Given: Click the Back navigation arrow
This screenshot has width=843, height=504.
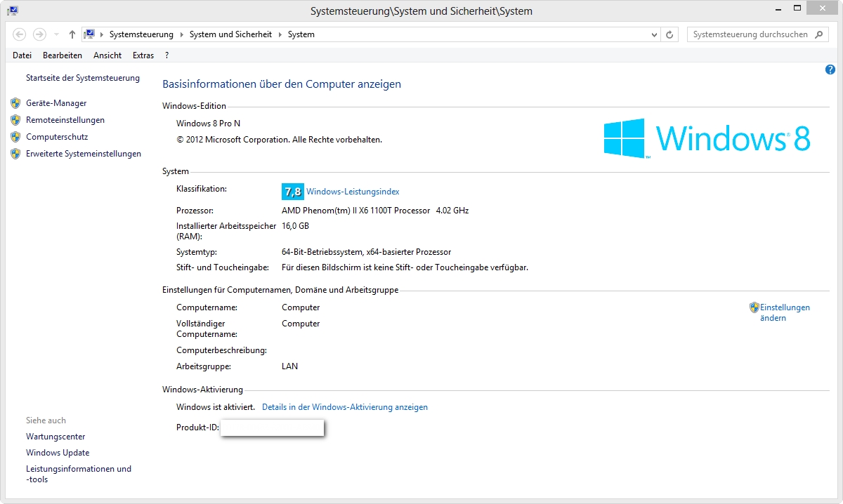Looking at the screenshot, I should (x=20, y=34).
